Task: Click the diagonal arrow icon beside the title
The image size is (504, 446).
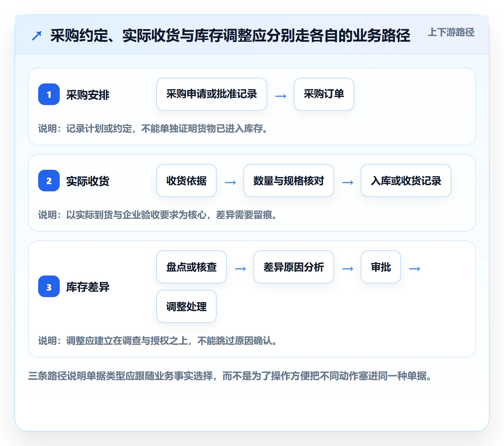Action: point(37,36)
